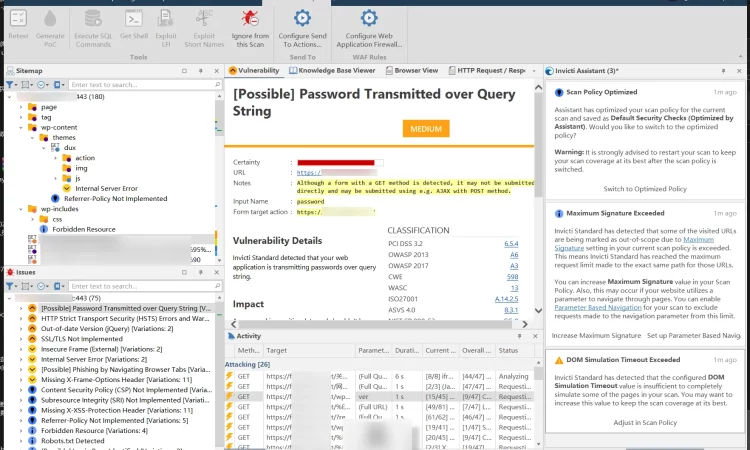The image size is (750, 450).
Task: Click Switch to Optimized Policy
Action: 645,189
